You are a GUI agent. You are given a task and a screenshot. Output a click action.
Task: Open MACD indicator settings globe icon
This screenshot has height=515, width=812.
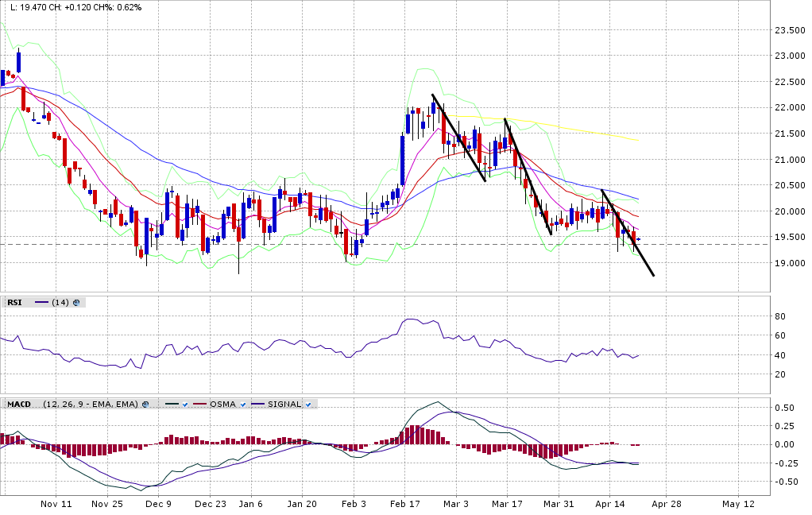145,405
